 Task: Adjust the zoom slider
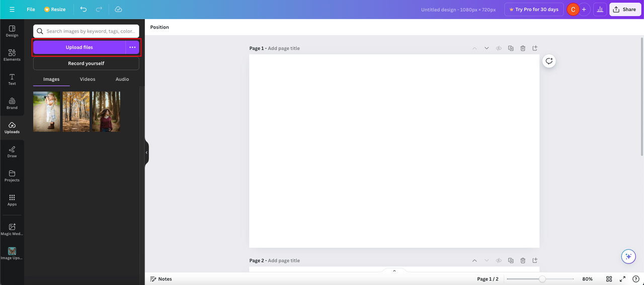coord(540,279)
